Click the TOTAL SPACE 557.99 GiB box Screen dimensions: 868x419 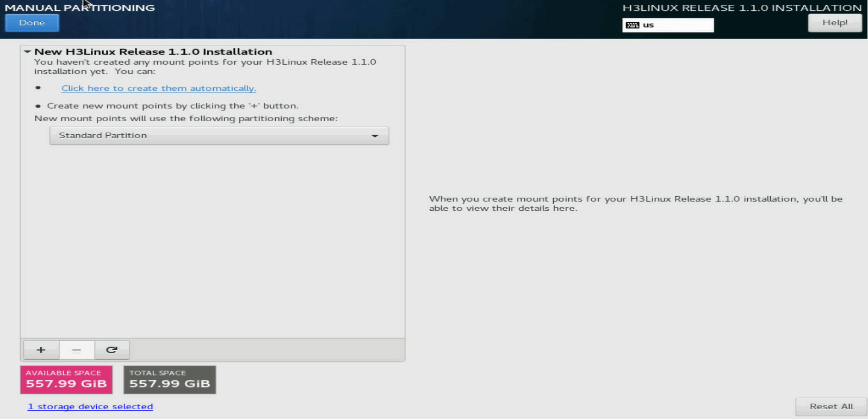coord(170,379)
